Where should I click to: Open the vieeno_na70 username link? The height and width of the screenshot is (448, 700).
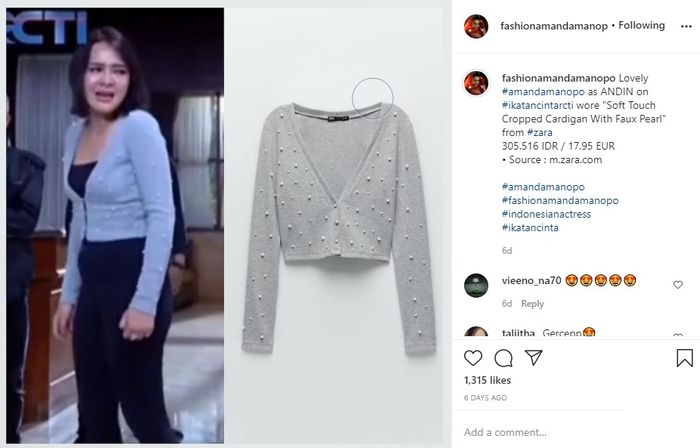coord(531,281)
